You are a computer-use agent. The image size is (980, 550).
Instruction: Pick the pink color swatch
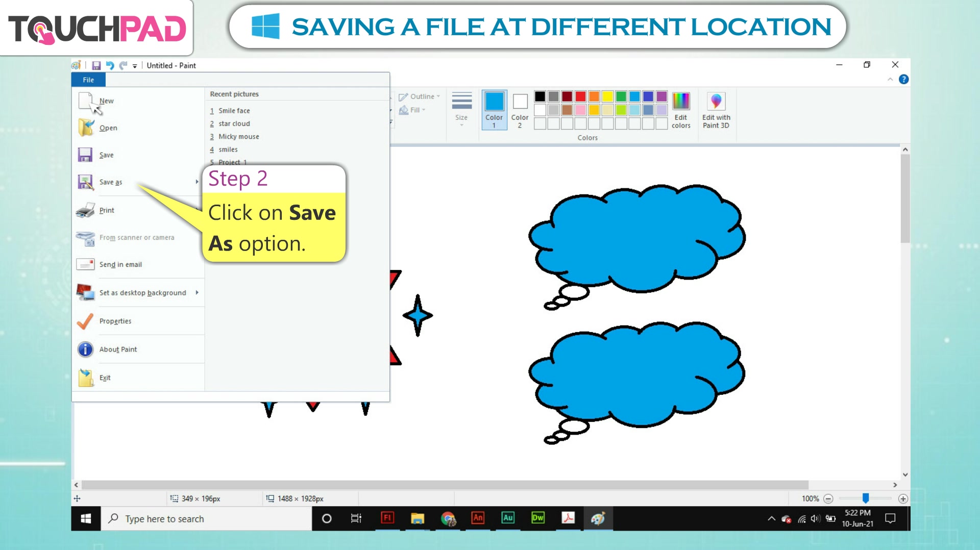click(x=580, y=110)
